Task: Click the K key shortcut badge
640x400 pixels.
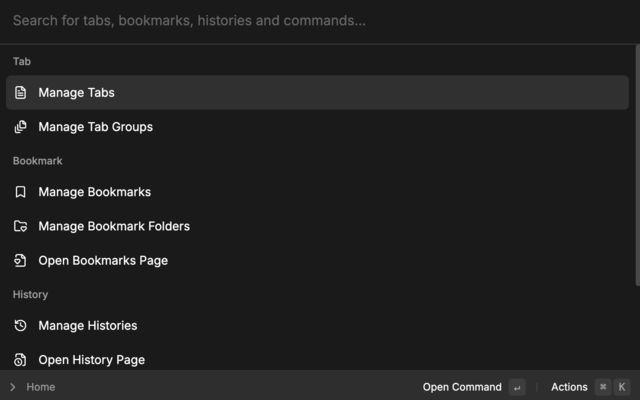Action: (x=622, y=387)
